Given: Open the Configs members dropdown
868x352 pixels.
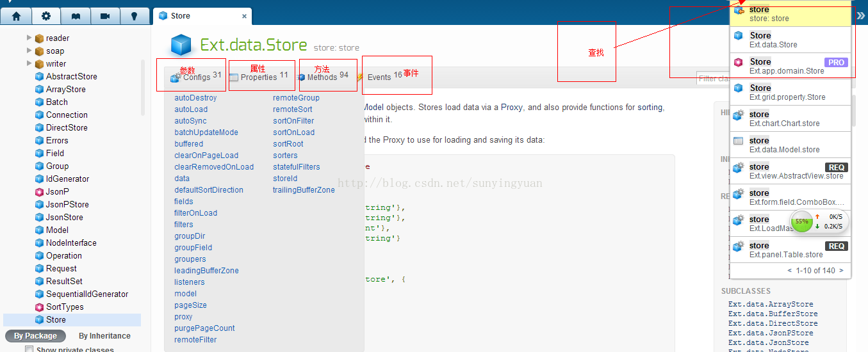Looking at the screenshot, I should click(x=195, y=77).
